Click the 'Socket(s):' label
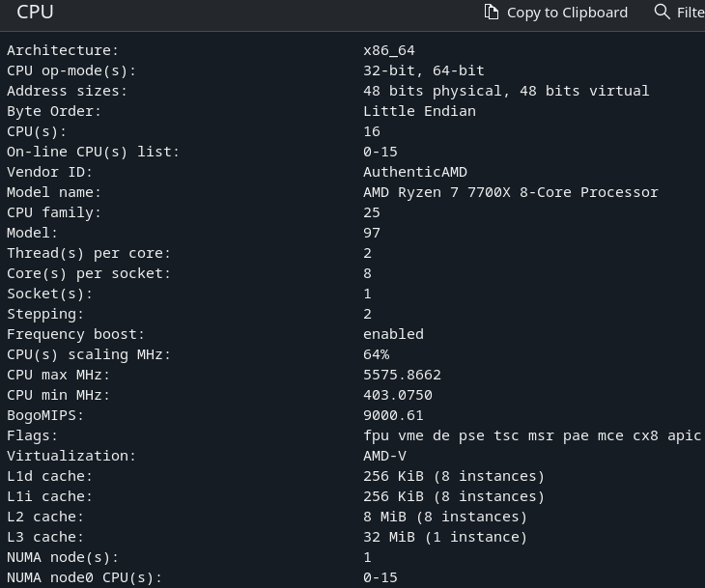Image resolution: width=705 pixels, height=588 pixels. pos(49,294)
